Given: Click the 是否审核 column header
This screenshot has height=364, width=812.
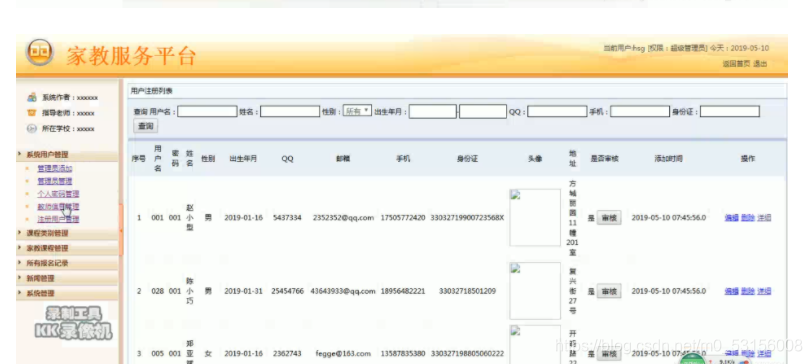Looking at the screenshot, I should [x=605, y=159].
